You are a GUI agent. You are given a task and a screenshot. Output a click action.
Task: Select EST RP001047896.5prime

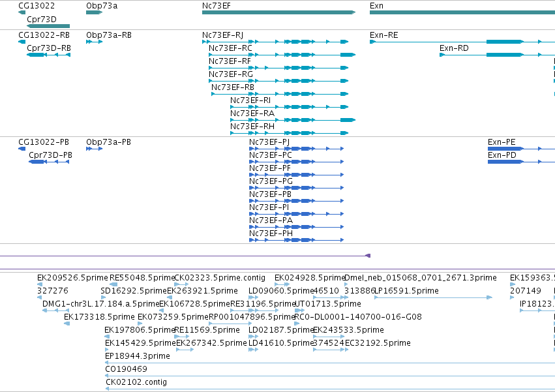point(252,317)
